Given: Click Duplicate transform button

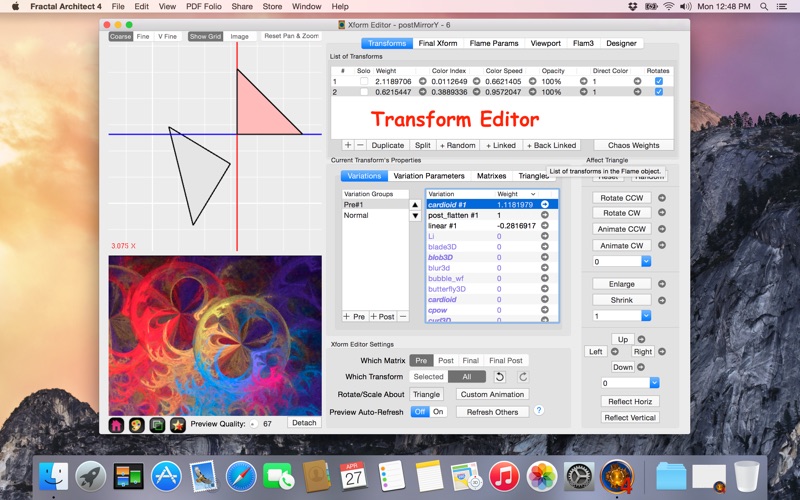Looking at the screenshot, I should 388,145.
